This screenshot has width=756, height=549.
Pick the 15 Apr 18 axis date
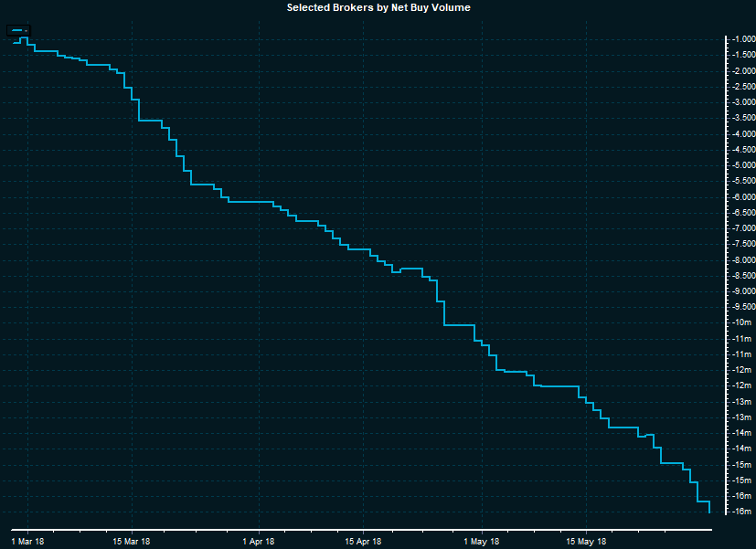pos(363,541)
